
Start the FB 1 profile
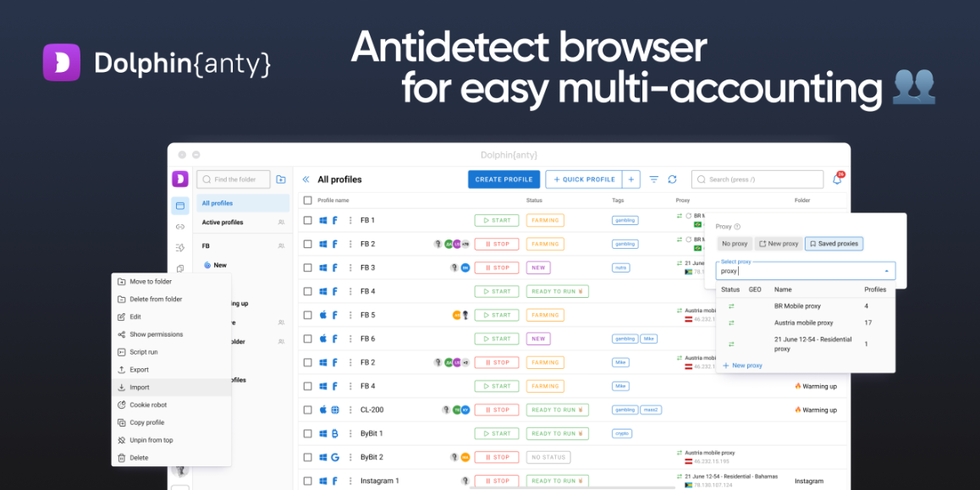[496, 220]
